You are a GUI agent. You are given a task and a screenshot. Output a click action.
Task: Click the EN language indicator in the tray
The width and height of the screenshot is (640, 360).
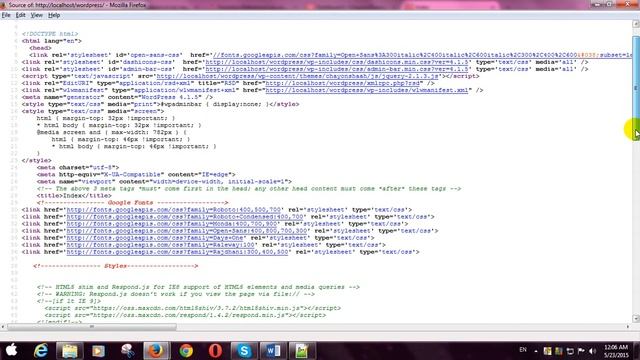click(x=523, y=350)
